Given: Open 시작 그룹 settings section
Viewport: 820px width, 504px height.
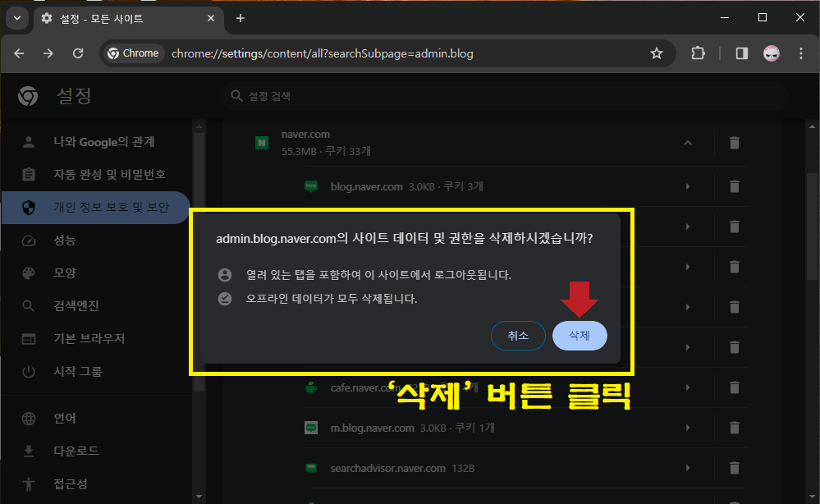Looking at the screenshot, I should [x=95, y=372].
